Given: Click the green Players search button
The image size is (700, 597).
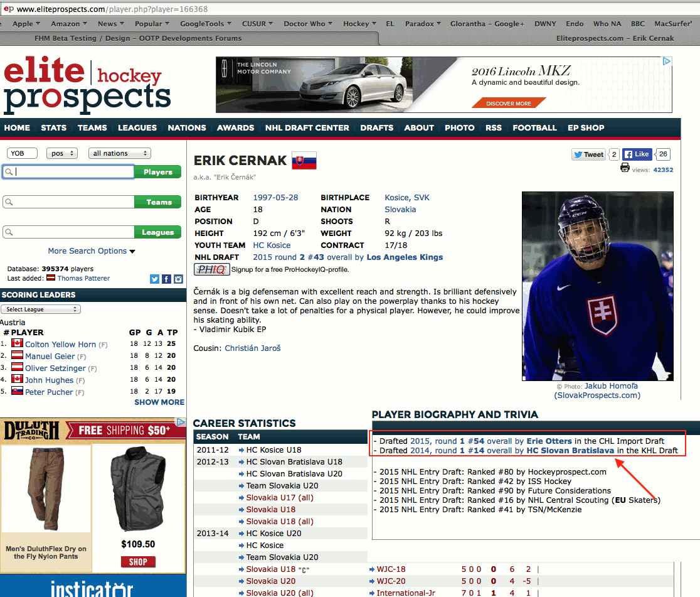Looking at the screenshot, I should click(157, 172).
